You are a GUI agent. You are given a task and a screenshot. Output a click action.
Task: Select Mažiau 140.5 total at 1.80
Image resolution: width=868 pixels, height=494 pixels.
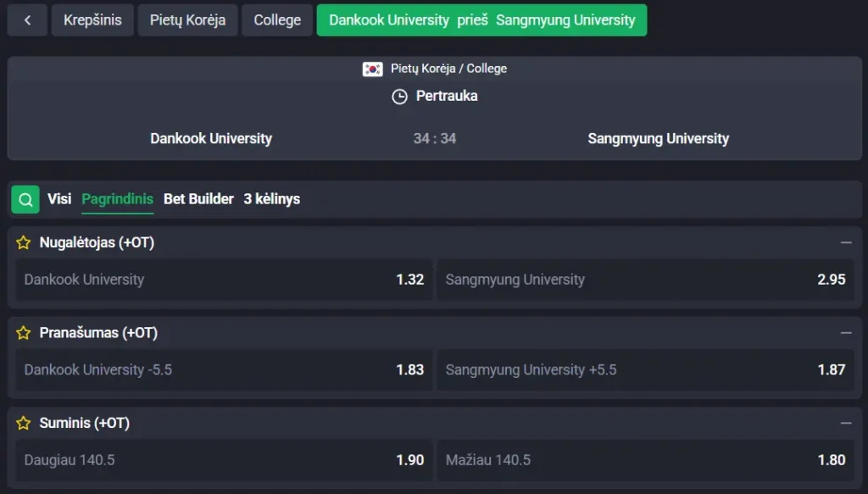click(x=645, y=460)
